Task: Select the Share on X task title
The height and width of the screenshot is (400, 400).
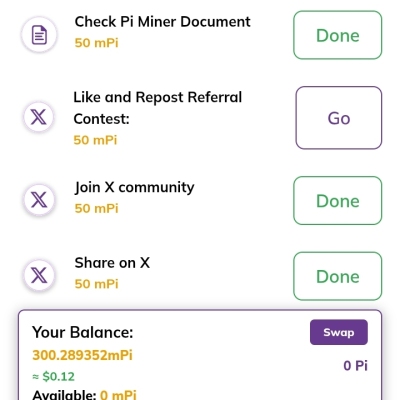Action: [112, 263]
